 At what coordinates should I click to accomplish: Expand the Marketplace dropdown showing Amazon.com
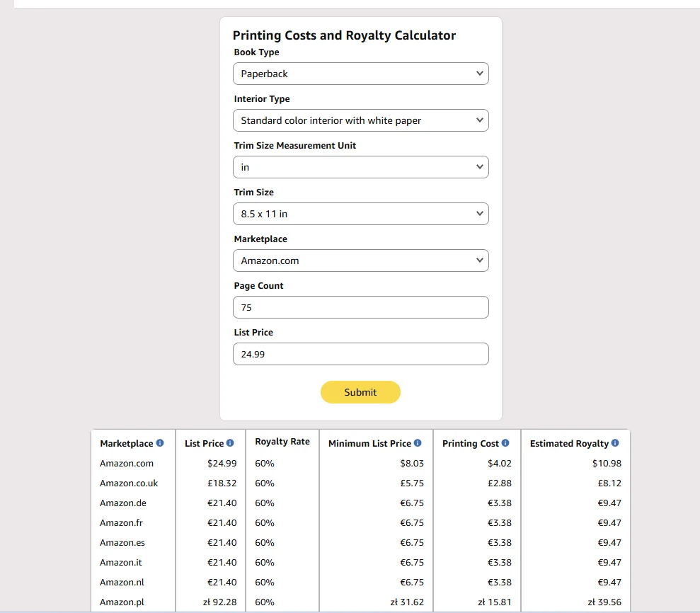pos(361,260)
